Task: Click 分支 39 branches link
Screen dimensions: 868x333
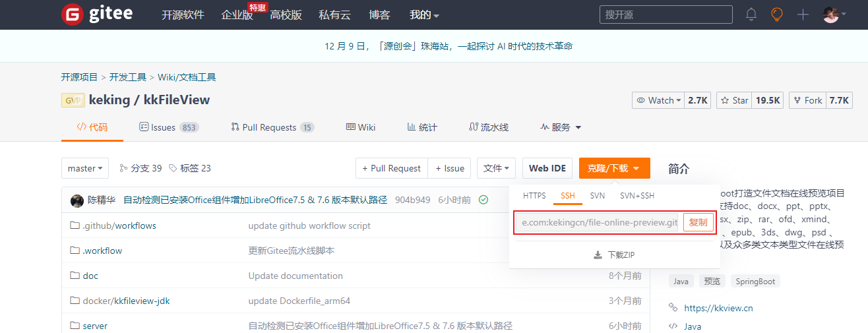Action: point(140,168)
